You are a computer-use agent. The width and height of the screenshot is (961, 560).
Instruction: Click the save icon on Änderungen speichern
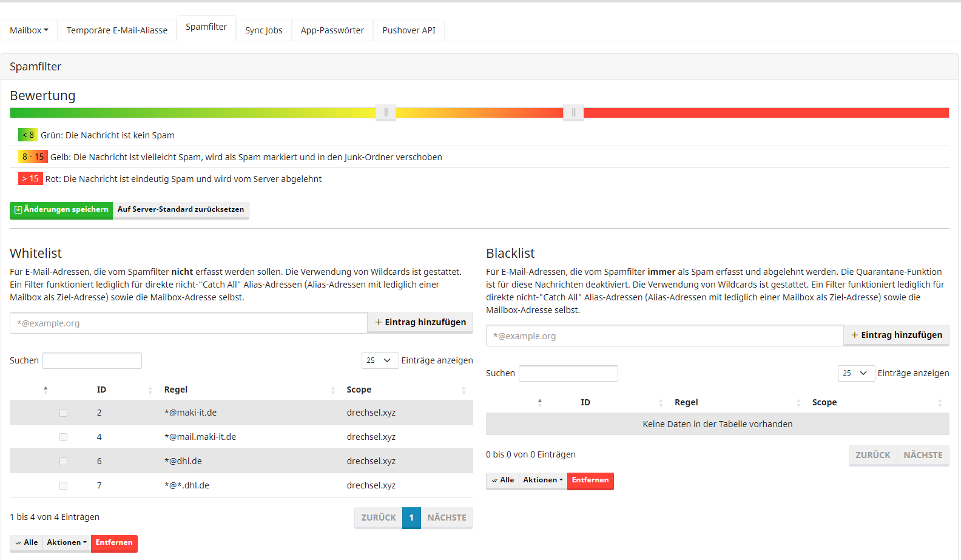coord(18,210)
